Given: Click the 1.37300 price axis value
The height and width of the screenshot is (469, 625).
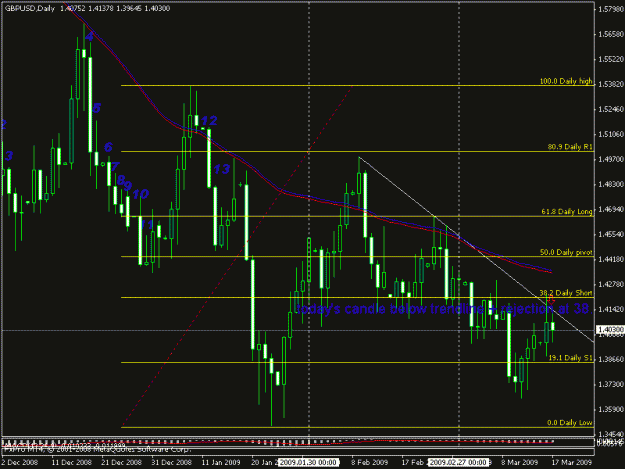Looking at the screenshot, I should (x=611, y=384).
